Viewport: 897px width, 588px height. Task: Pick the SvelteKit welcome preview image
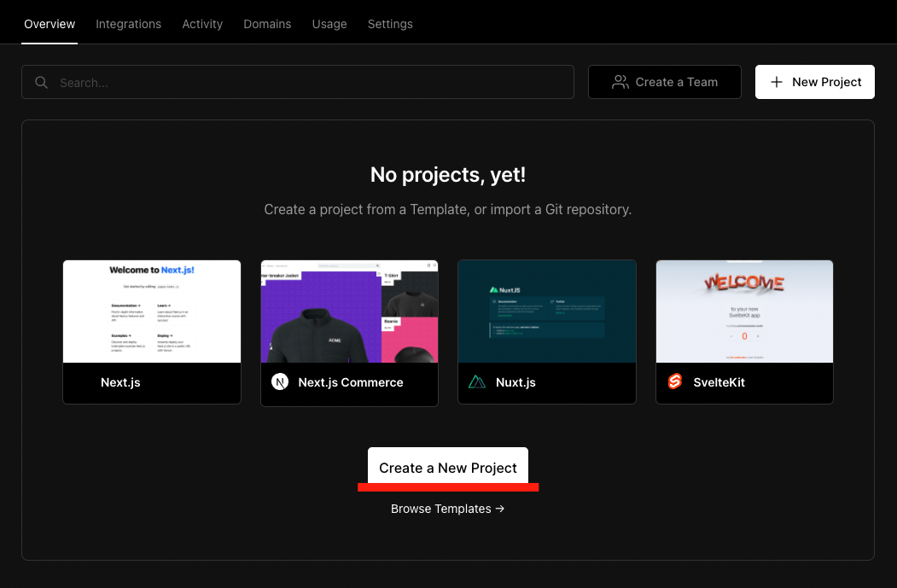point(744,311)
